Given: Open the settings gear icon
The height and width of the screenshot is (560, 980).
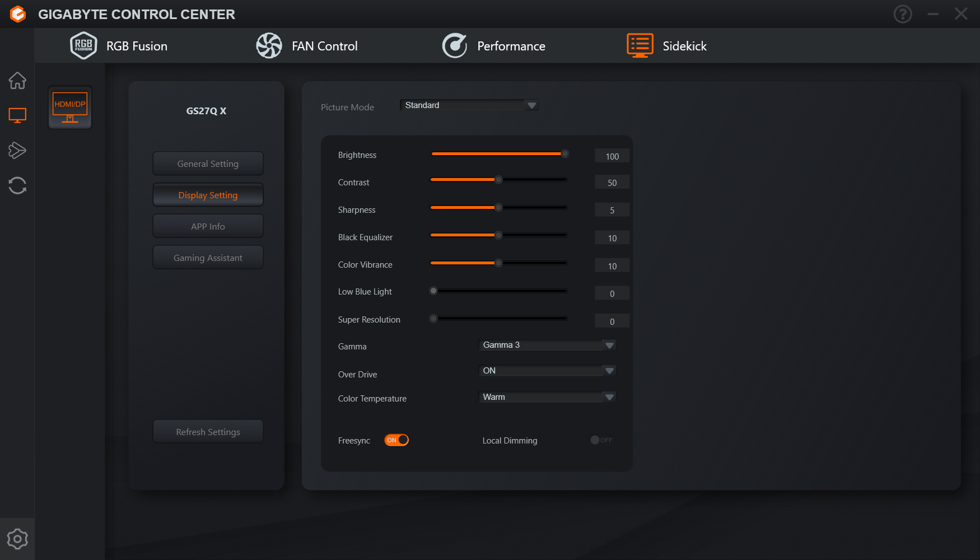Looking at the screenshot, I should (x=17, y=539).
